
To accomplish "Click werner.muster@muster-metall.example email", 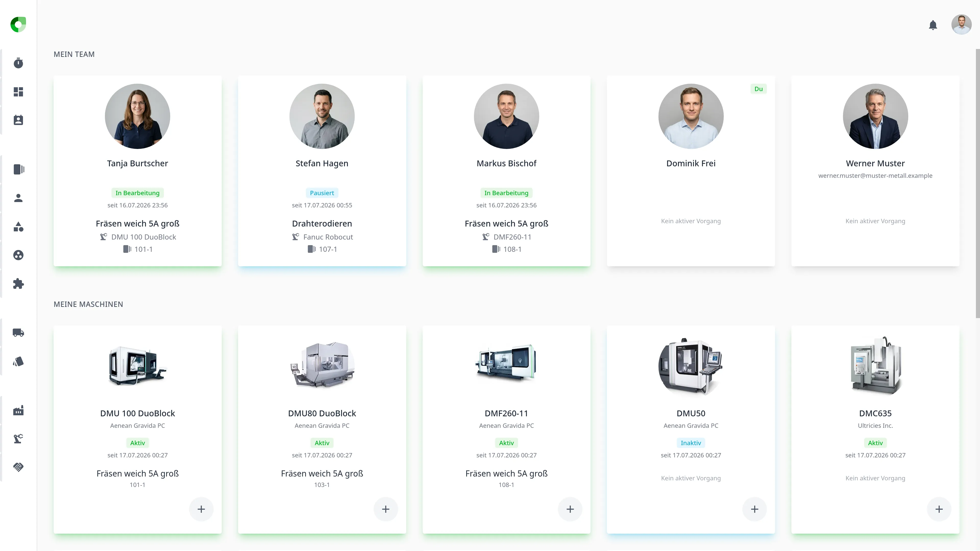I will point(875,176).
